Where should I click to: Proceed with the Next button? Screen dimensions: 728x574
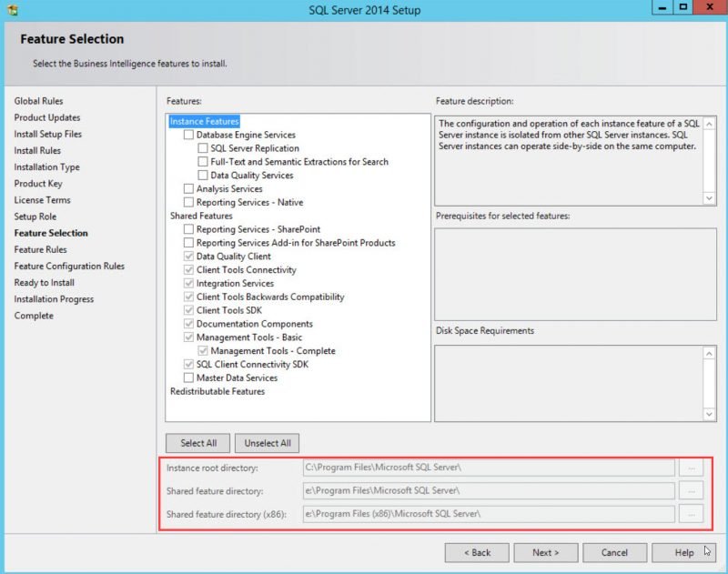[546, 553]
